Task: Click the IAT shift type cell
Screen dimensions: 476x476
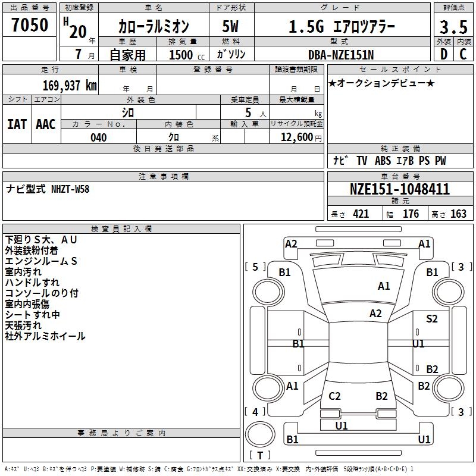Action: click(17, 124)
